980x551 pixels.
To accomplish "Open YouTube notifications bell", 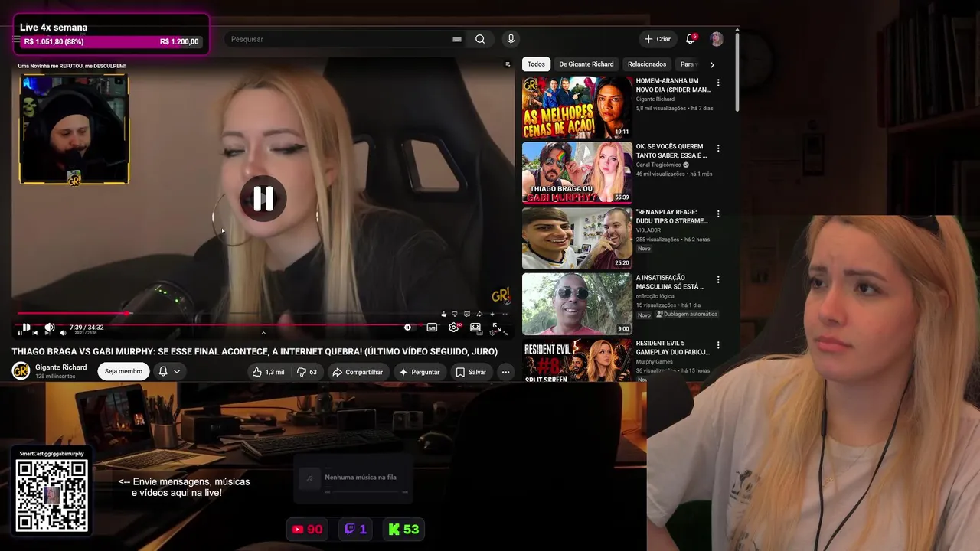I will (690, 38).
